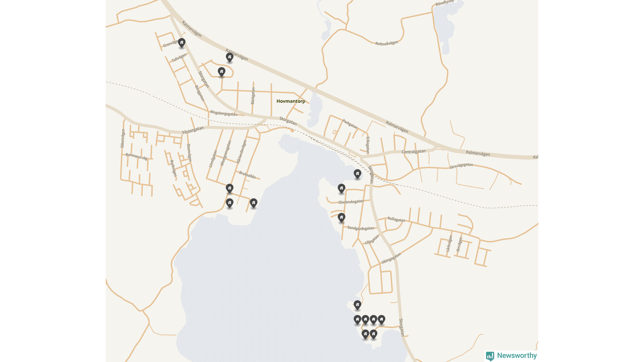644x362 pixels.
Task: Click the Hovmantorp town label
Action: coord(291,101)
